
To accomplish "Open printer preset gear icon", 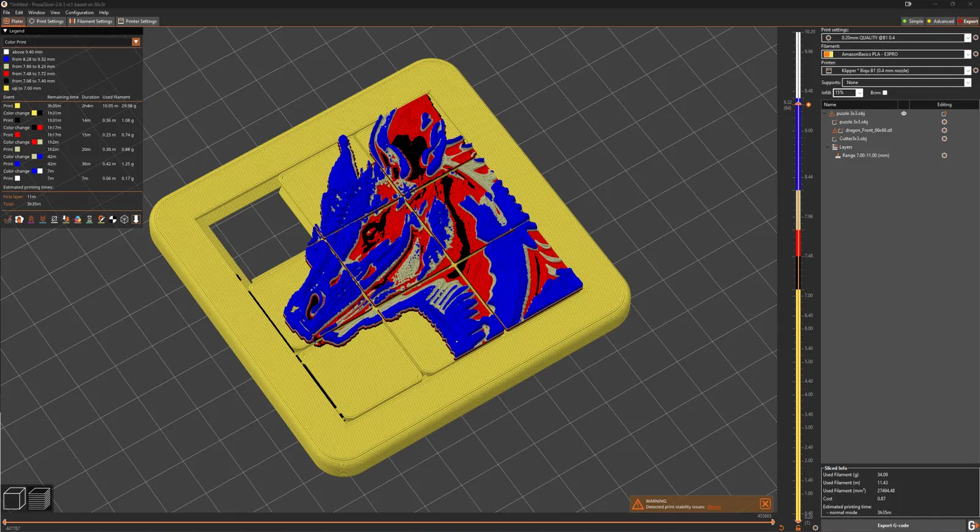I will click(976, 71).
